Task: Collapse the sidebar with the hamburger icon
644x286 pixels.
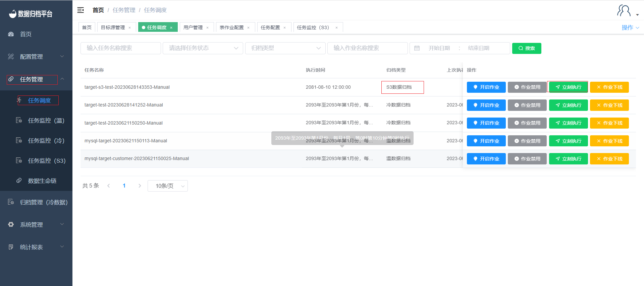Action: point(80,10)
